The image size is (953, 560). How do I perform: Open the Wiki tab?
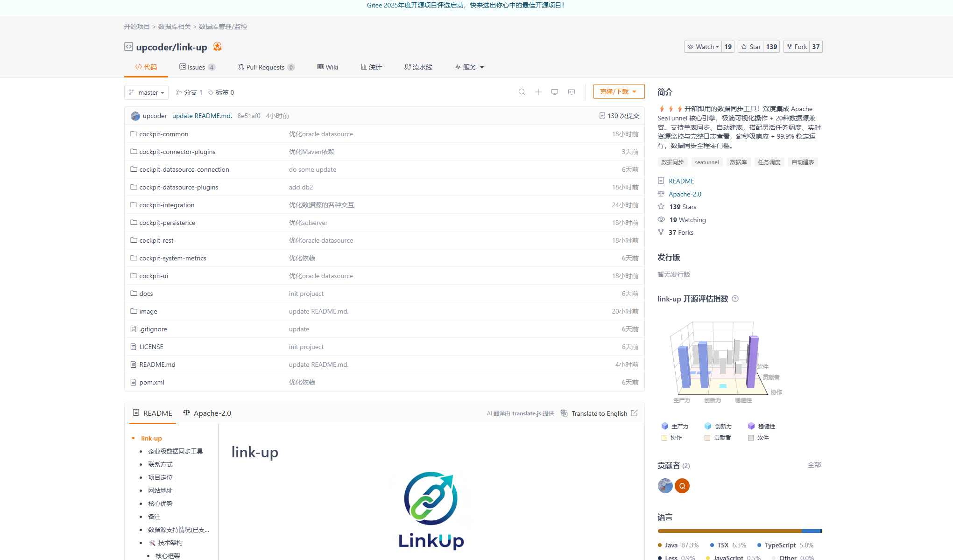click(x=327, y=67)
